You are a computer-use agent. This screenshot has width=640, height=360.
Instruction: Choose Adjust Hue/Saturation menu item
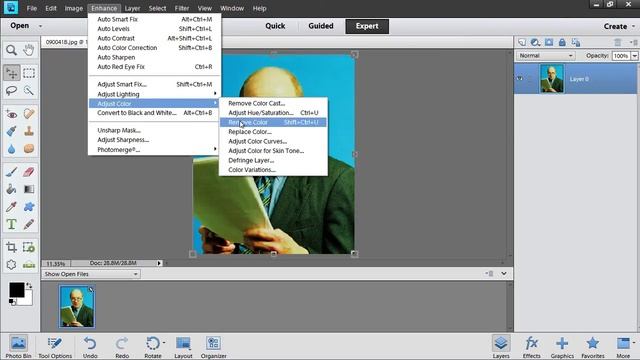tap(273, 113)
